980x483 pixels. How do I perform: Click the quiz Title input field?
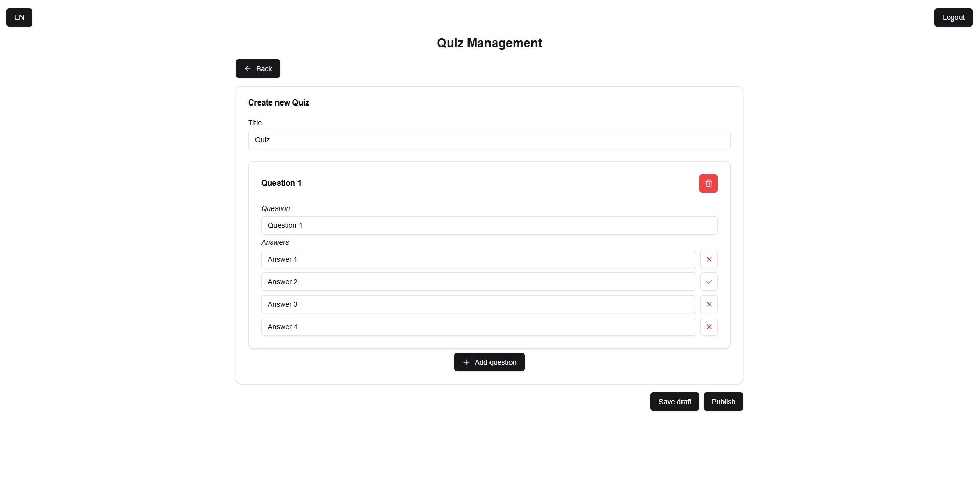489,140
